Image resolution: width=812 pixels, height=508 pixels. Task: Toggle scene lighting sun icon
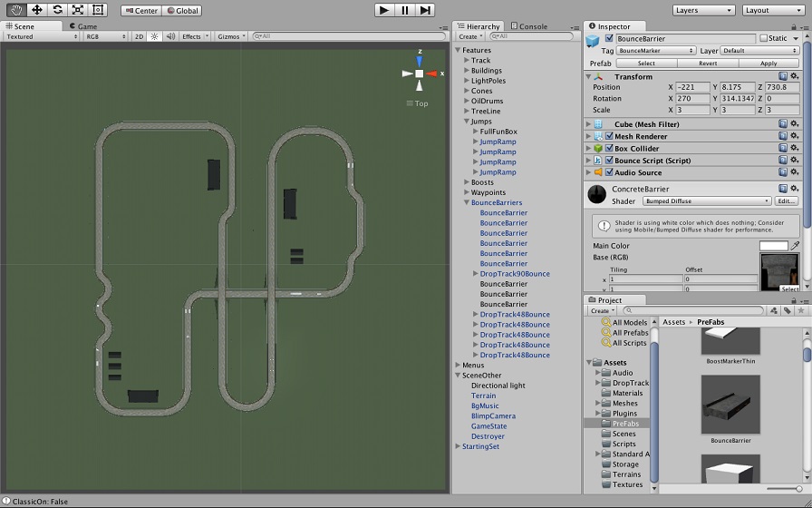pyautogui.click(x=154, y=36)
